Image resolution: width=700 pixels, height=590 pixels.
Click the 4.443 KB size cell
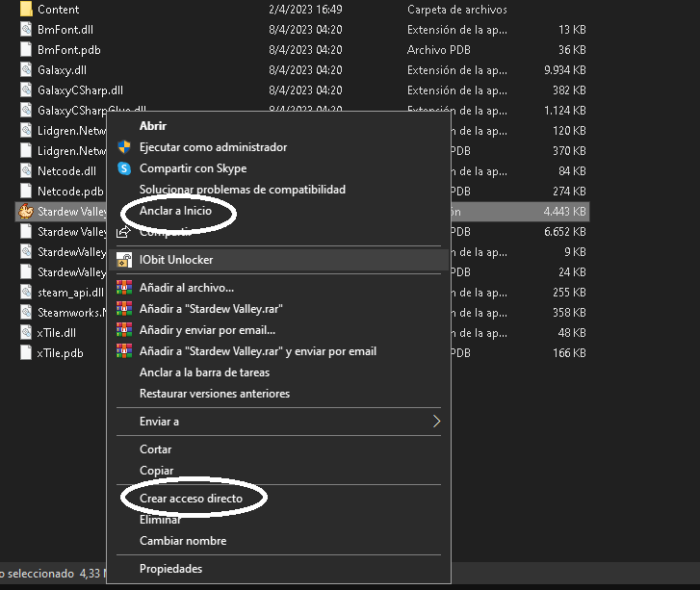[565, 212]
